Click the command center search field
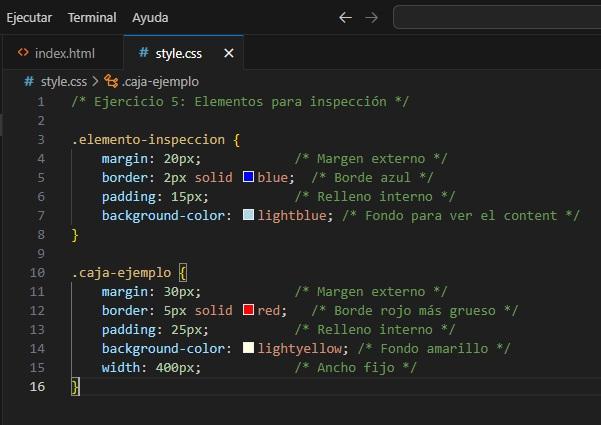Screen dimensions: 601x425 [497, 17]
